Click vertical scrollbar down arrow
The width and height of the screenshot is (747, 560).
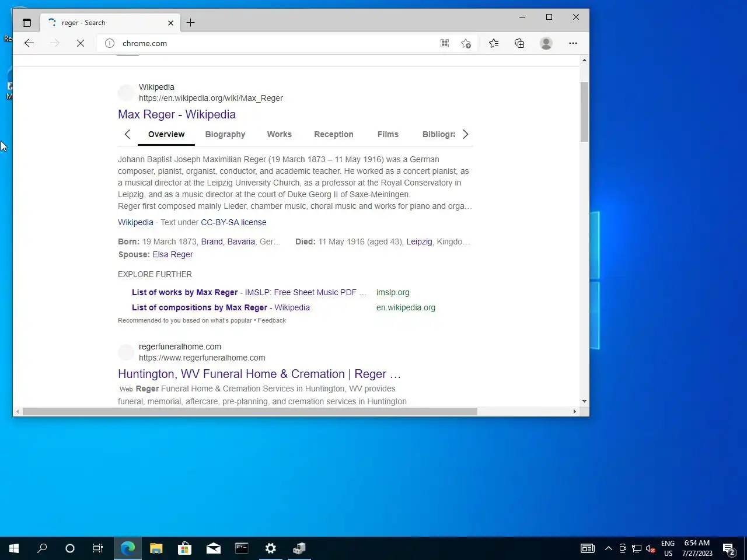pyautogui.click(x=584, y=401)
